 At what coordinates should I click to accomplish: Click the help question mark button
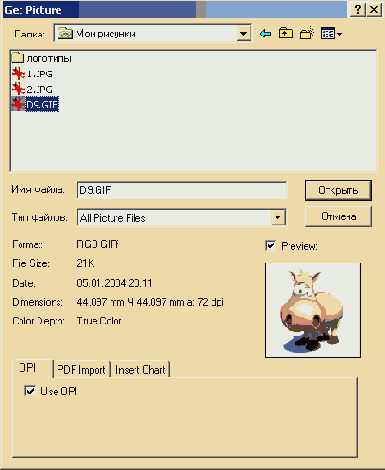358,10
